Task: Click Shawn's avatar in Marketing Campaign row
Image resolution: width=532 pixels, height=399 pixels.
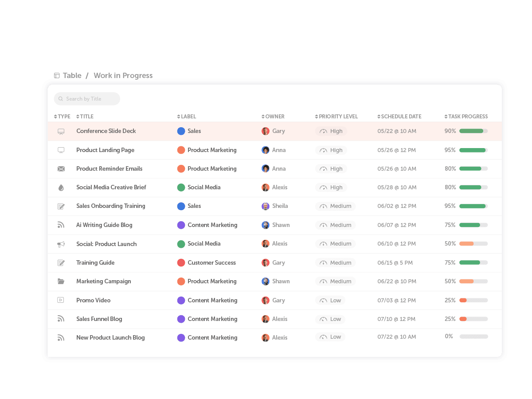Action: (x=266, y=282)
